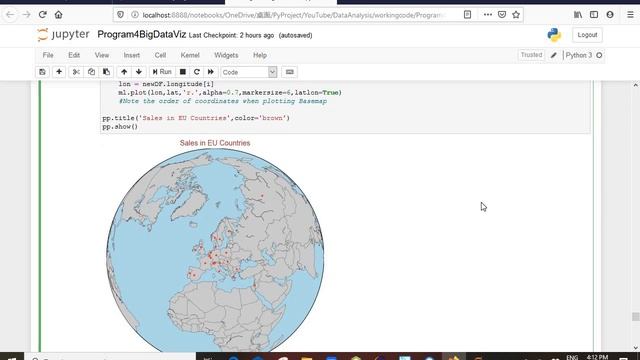The height and width of the screenshot is (360, 640).
Task: Save page to Pocket icon
Action: [502, 15]
